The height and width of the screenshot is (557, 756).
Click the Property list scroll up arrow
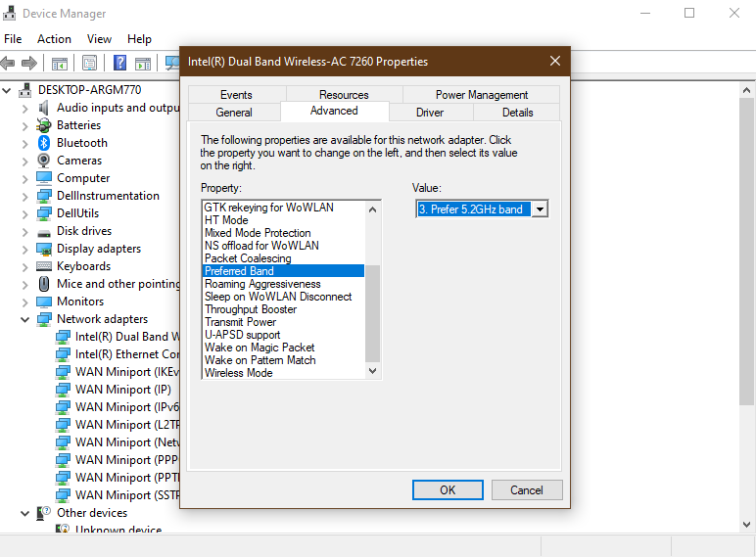[x=372, y=209]
